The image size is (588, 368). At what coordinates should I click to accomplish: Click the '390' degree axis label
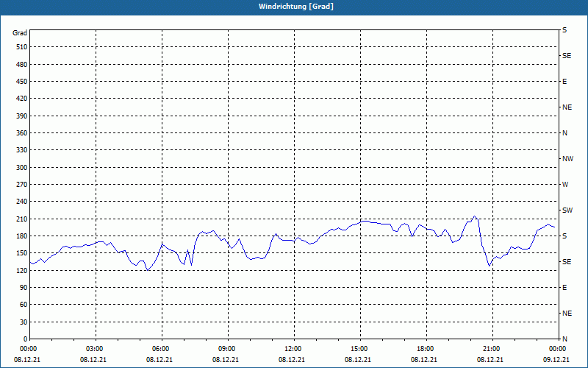tap(22, 116)
